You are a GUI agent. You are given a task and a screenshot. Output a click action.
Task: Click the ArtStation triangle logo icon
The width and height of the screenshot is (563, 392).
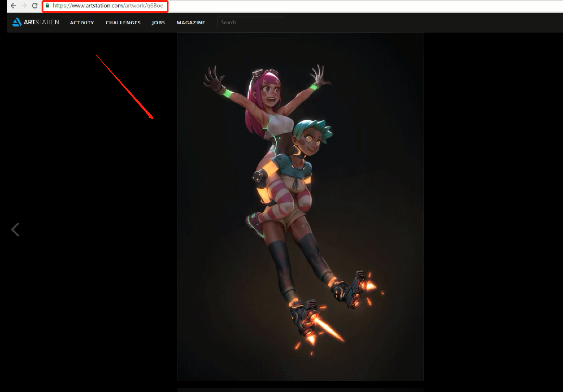point(17,22)
